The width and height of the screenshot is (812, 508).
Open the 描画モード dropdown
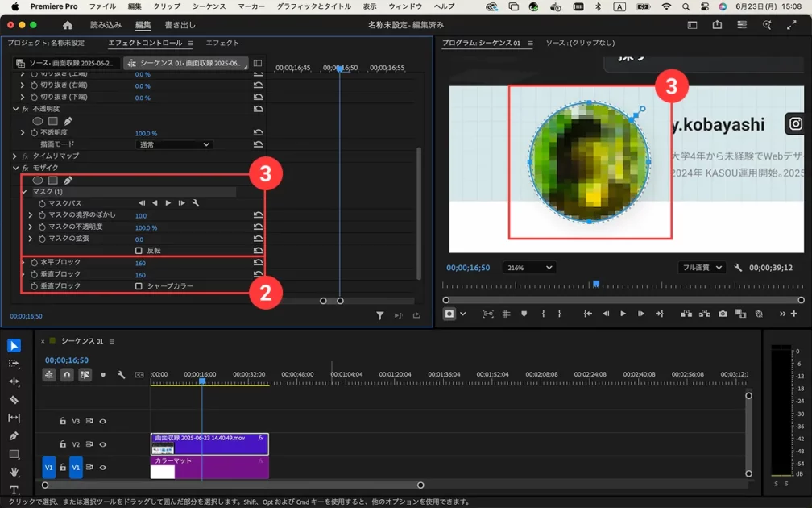point(174,144)
